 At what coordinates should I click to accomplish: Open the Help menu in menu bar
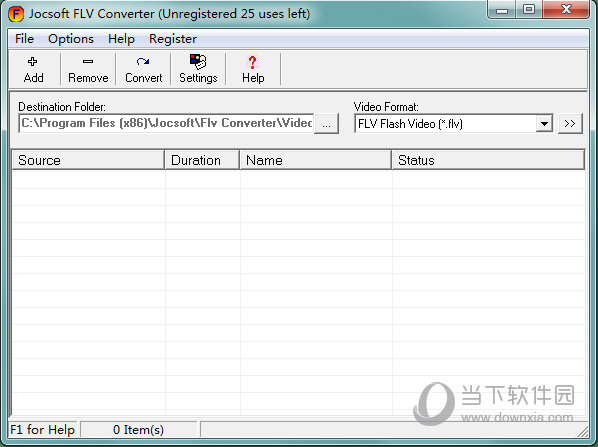tap(121, 39)
